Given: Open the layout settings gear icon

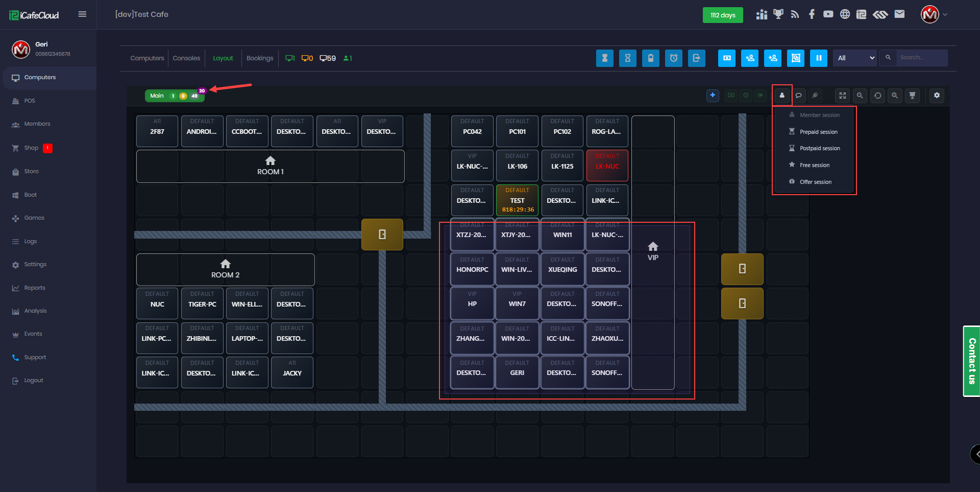Looking at the screenshot, I should [937, 96].
